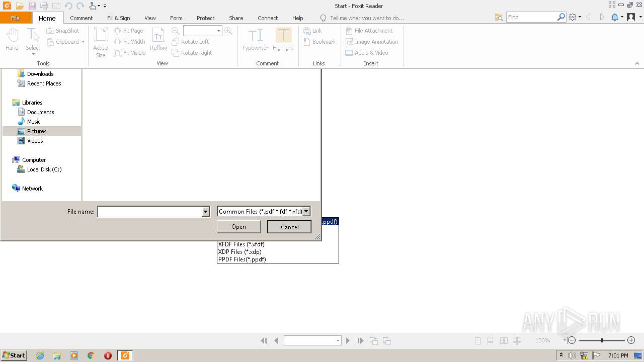Click the Foxit Reader taskbar icon
This screenshot has height=362, width=644.
pos(125,355)
